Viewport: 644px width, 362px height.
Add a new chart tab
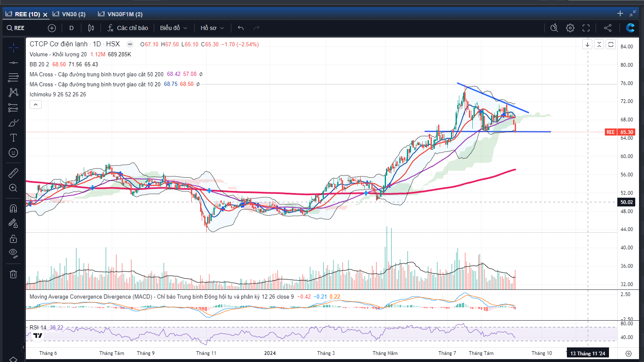620,13
